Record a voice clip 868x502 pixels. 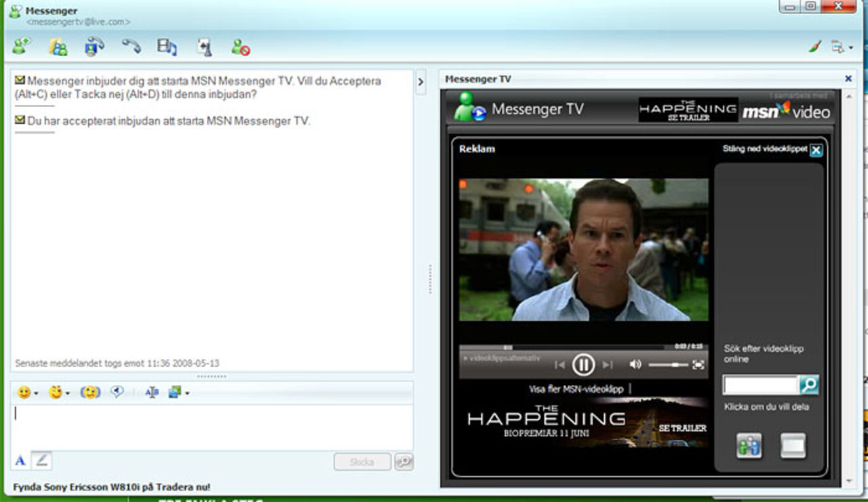[117, 392]
